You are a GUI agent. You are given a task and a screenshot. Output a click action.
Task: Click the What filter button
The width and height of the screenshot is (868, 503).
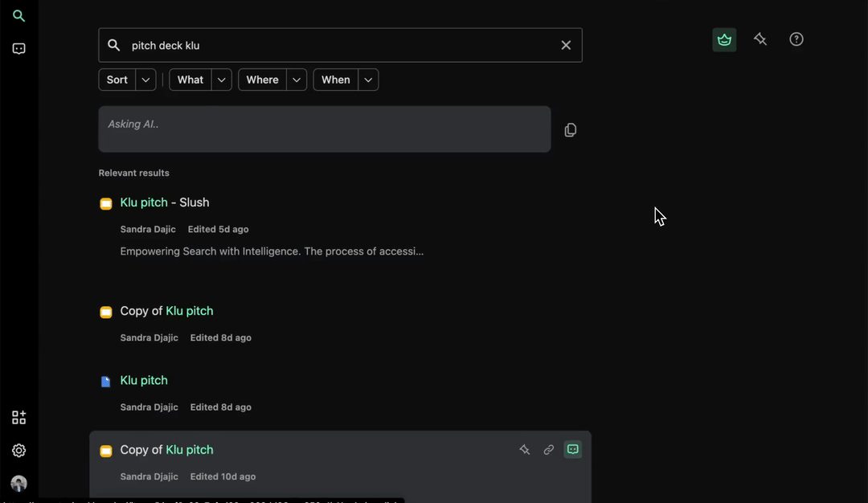[x=190, y=80]
